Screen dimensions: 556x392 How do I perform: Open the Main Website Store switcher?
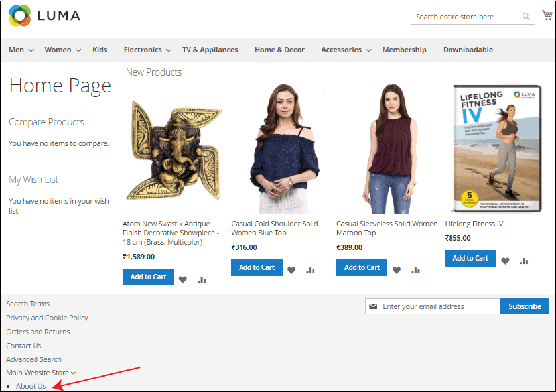[x=40, y=373]
